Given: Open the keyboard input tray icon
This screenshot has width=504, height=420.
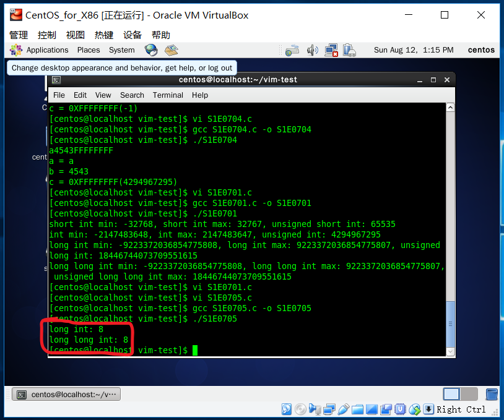Looking at the screenshot, I should coord(292,50).
